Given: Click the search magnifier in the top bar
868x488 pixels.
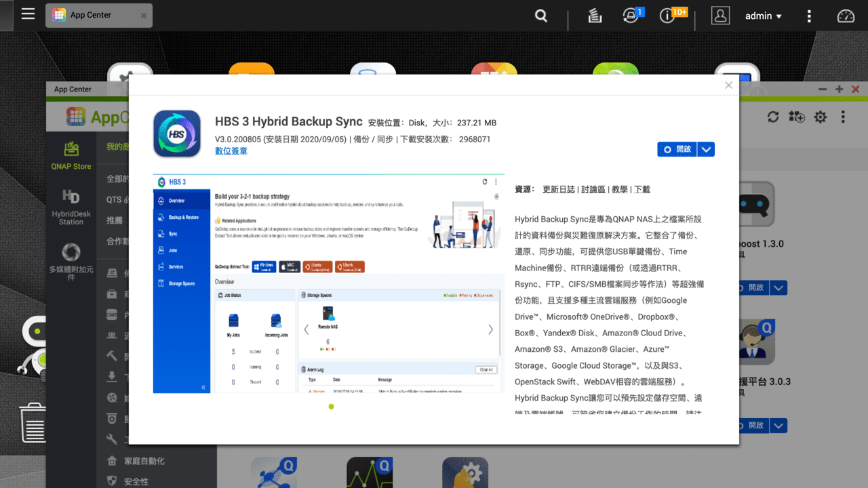Looking at the screenshot, I should pyautogui.click(x=540, y=15).
